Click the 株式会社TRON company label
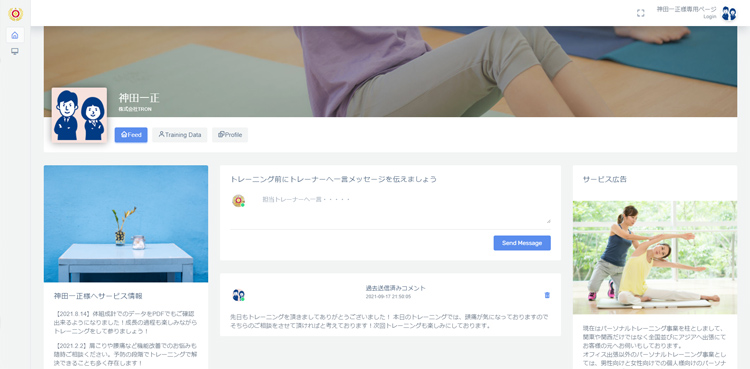The height and width of the screenshot is (369, 750). point(135,109)
